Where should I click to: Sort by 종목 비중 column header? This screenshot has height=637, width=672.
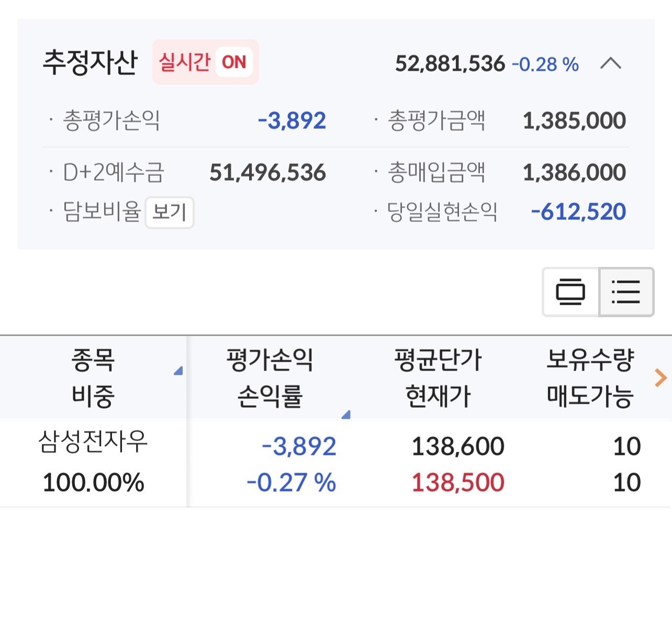(x=93, y=377)
